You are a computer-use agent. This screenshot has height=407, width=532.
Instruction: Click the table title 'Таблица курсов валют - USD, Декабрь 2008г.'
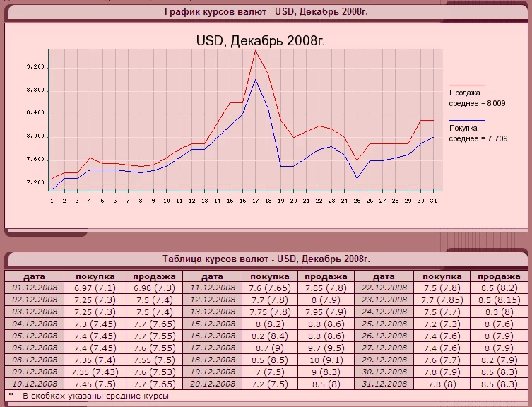click(266, 259)
